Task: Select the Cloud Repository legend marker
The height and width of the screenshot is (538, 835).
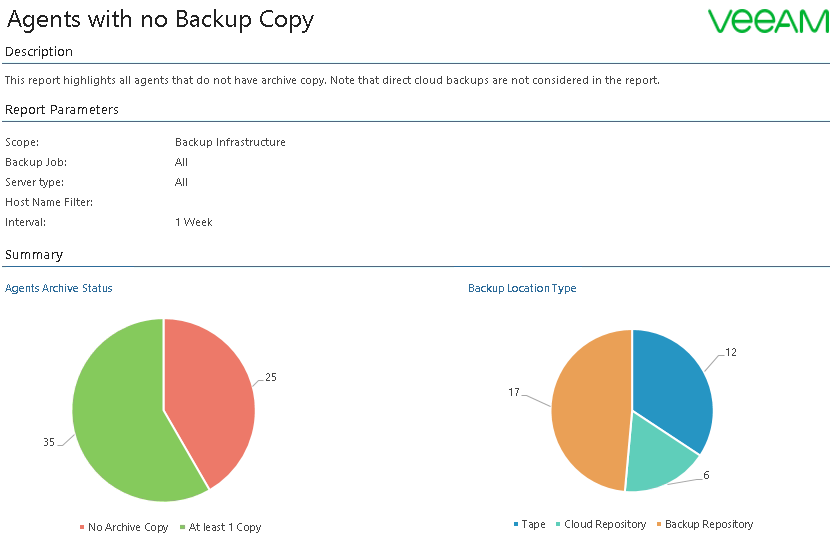Action: pyautogui.click(x=558, y=524)
